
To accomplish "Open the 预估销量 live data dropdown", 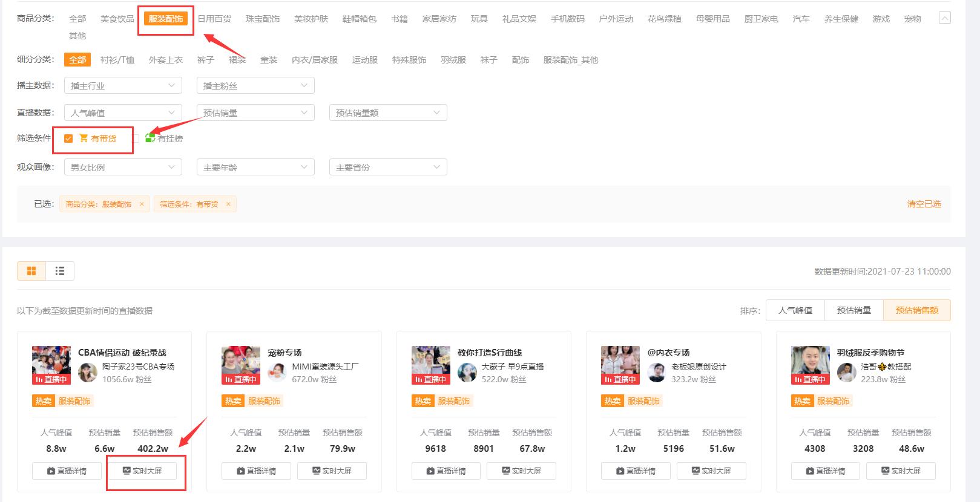I will coord(255,112).
